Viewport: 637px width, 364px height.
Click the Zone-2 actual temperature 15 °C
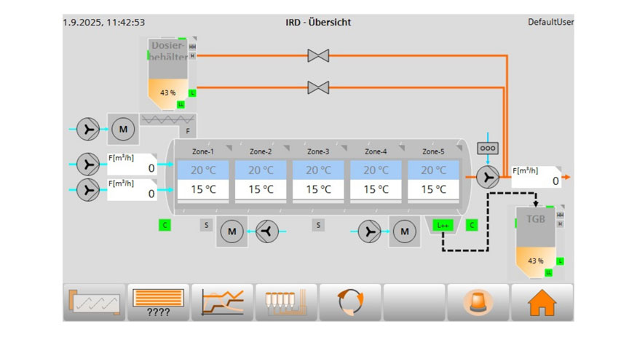261,189
